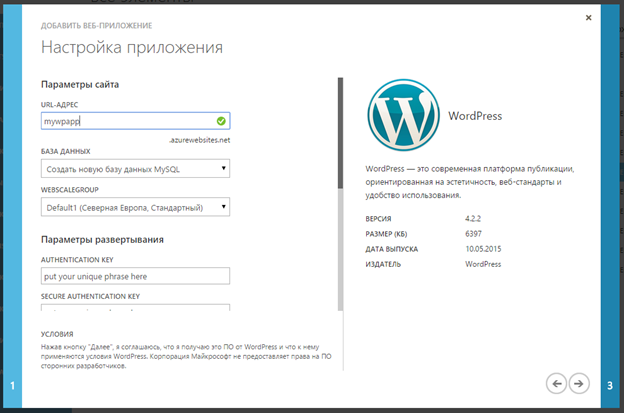
Task: Click the Настройка приложения title
Action: [131, 47]
